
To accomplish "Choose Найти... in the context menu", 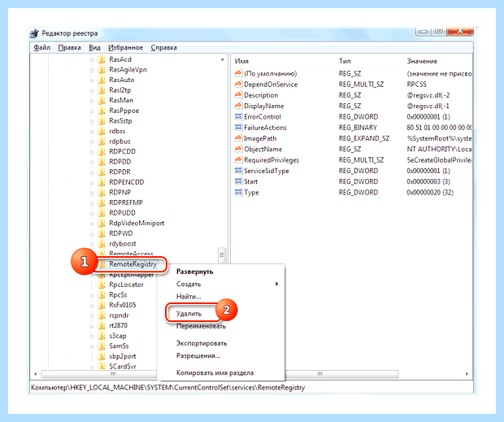I will click(189, 296).
